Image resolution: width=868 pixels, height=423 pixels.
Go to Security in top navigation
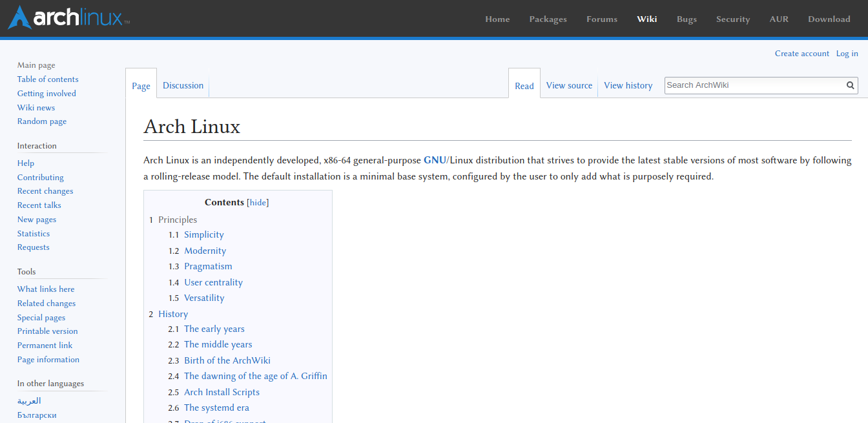pos(733,19)
